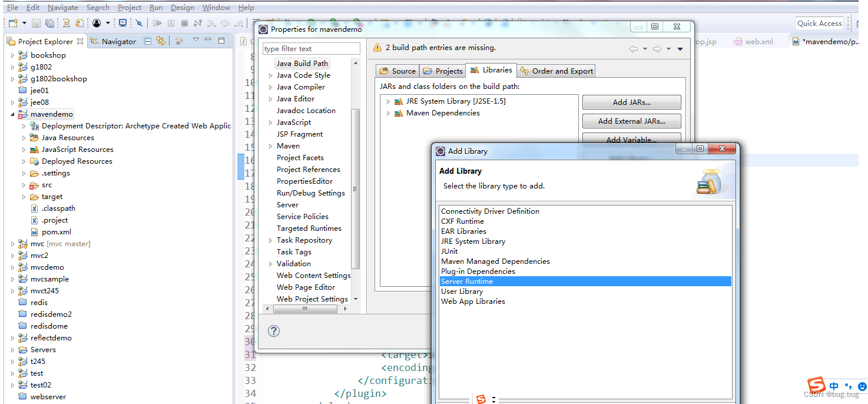
Task: Open Targeted Runtimes properties page
Action: (x=309, y=229)
